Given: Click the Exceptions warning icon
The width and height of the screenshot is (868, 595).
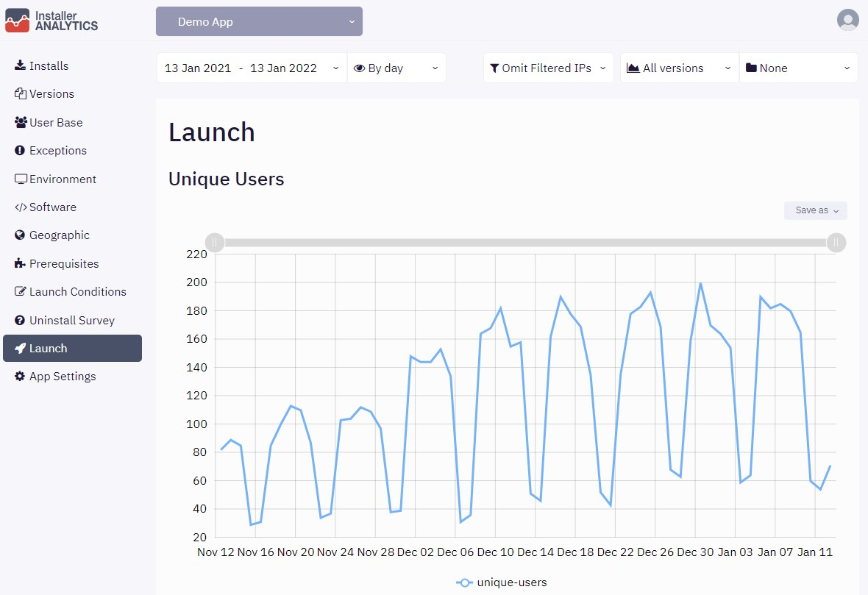Looking at the screenshot, I should pos(20,151).
